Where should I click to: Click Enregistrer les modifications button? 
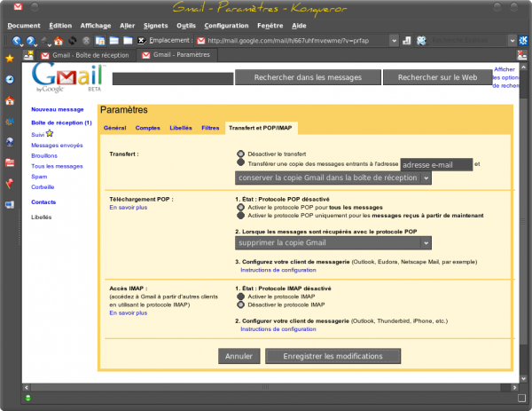coord(332,356)
